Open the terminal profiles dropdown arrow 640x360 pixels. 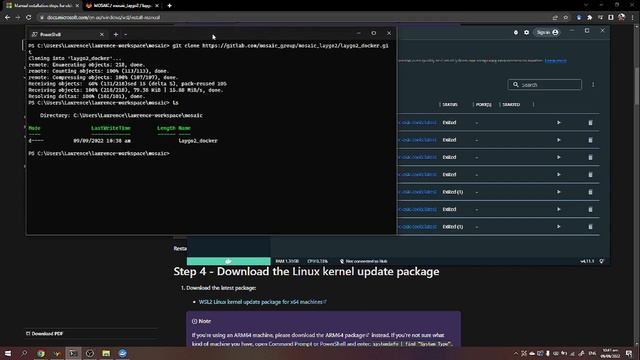(x=126, y=34)
